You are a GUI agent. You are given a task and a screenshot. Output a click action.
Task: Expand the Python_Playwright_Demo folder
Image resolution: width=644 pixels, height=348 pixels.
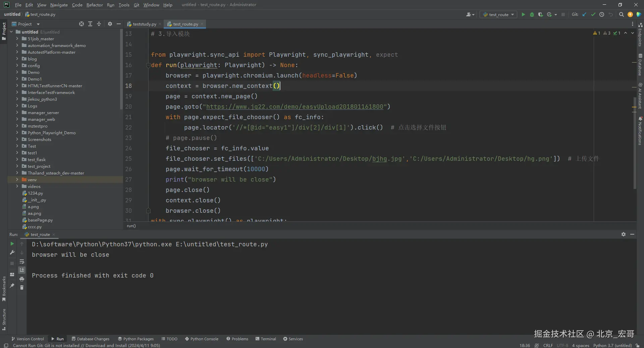tap(17, 133)
